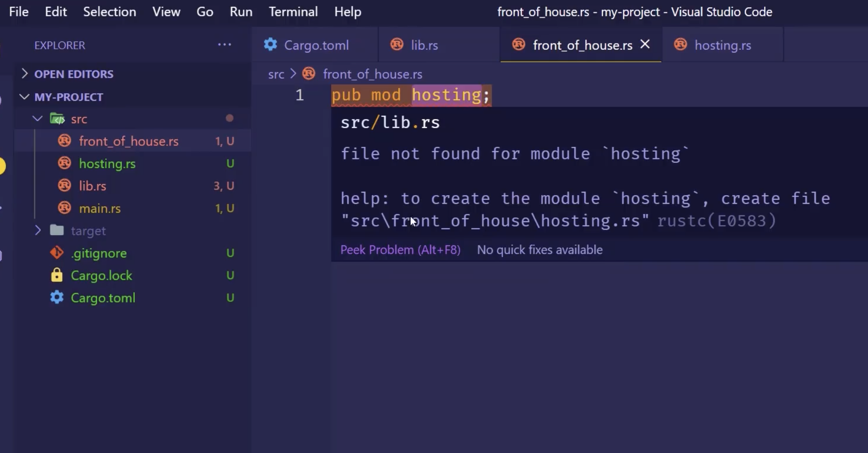The height and width of the screenshot is (453, 868).
Task: Collapse the src folder
Action: [37, 119]
